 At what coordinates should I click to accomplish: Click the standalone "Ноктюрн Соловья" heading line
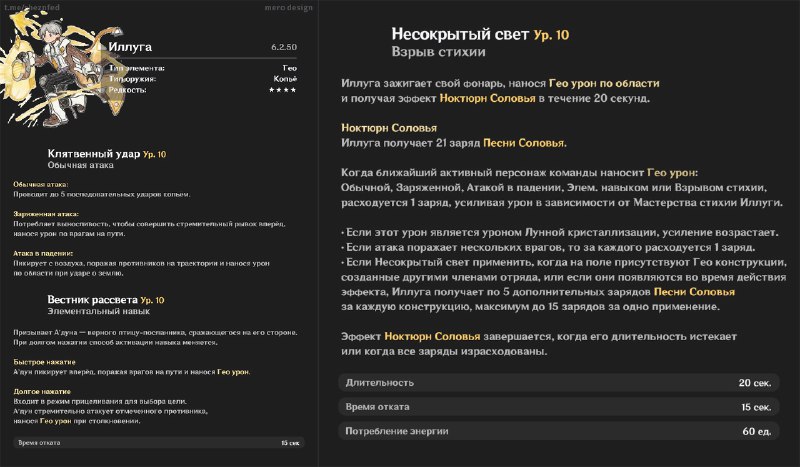click(x=389, y=128)
